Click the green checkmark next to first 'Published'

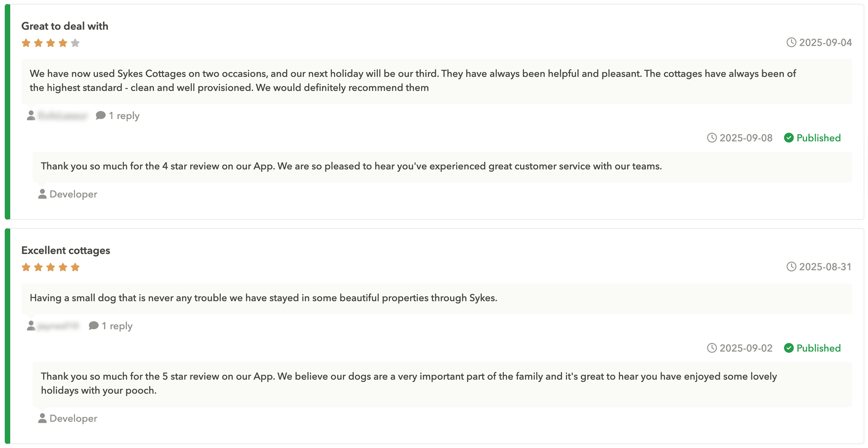[789, 138]
